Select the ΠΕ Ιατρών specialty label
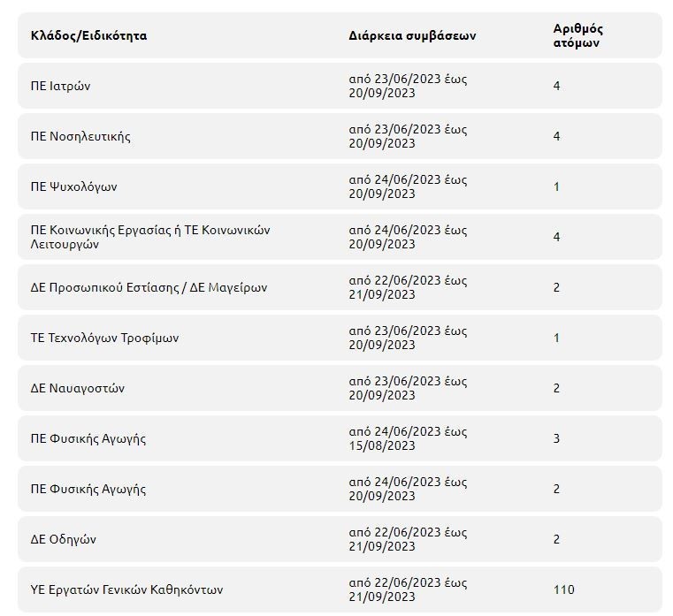The width and height of the screenshot is (673, 616). pyautogui.click(x=60, y=86)
